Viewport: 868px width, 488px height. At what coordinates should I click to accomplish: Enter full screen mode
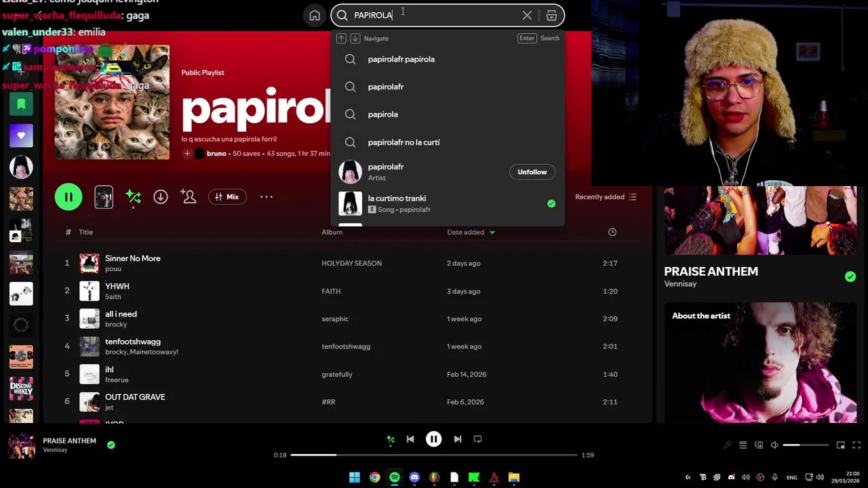pos(856,445)
